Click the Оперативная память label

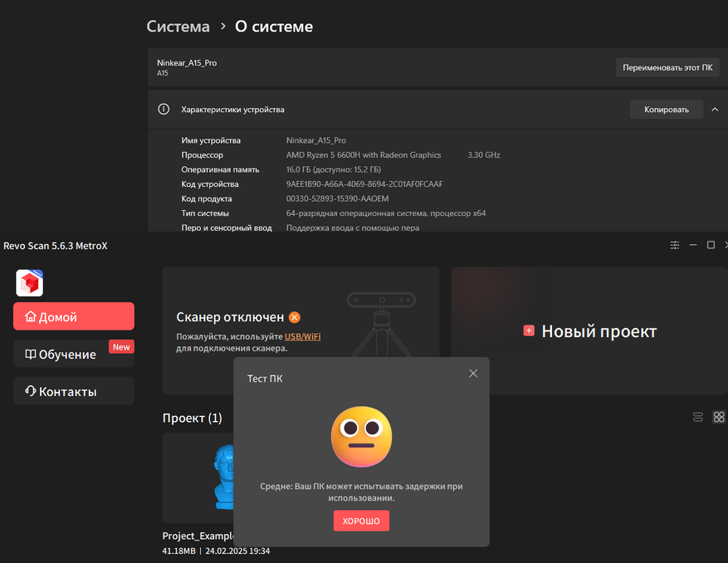(x=220, y=169)
